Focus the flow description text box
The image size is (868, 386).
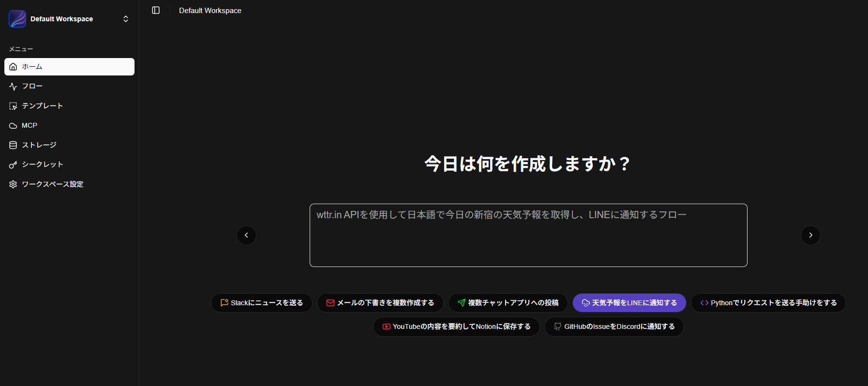(528, 235)
